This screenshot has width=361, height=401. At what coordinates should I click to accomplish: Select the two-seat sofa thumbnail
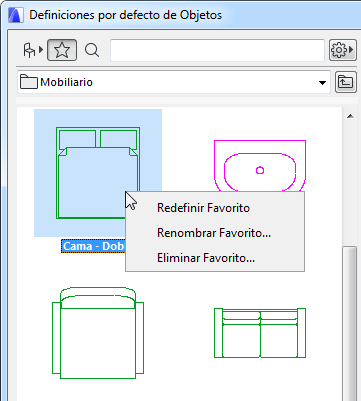click(x=260, y=333)
